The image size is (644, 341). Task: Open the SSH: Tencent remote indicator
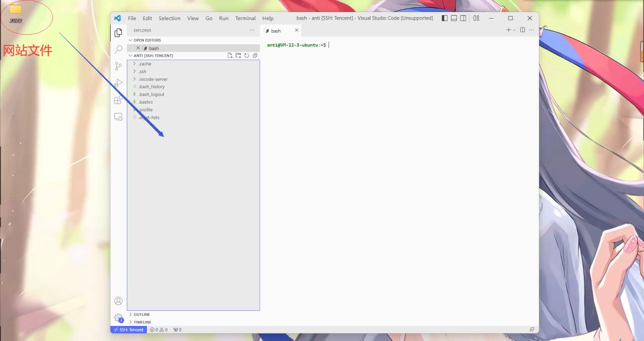point(129,330)
